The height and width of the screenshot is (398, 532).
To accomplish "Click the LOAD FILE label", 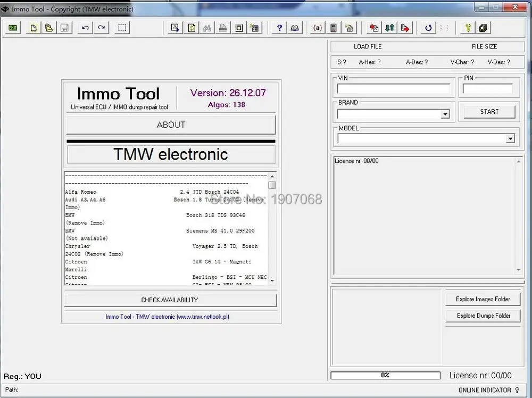I will [368, 46].
